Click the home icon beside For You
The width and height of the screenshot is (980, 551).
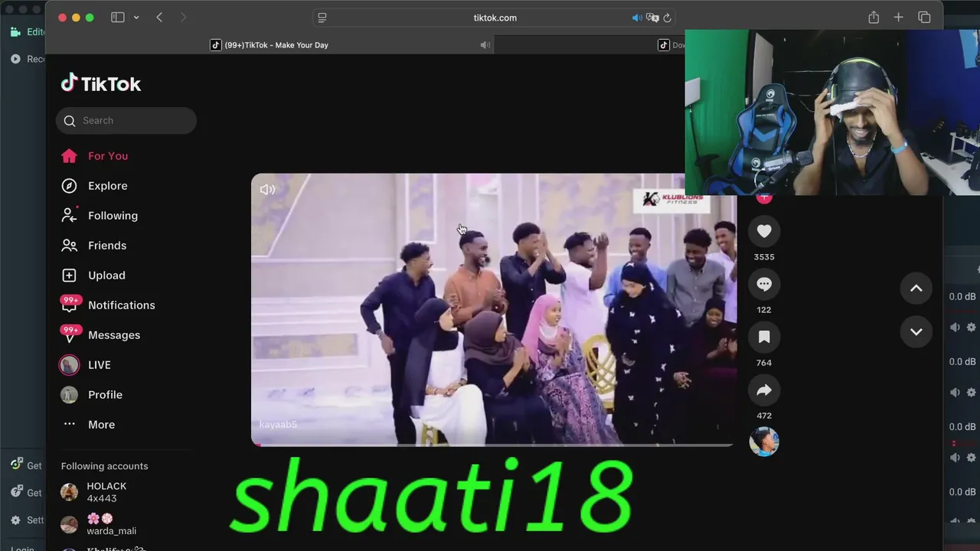pos(70,156)
